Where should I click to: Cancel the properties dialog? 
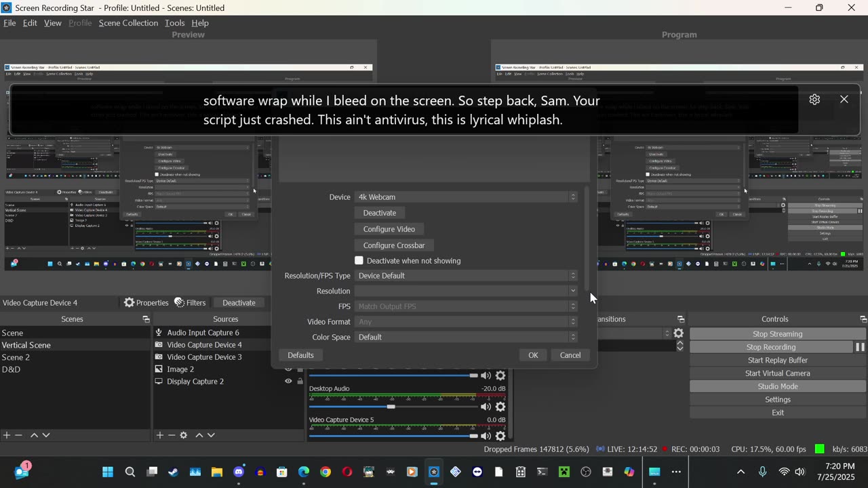[x=570, y=355]
